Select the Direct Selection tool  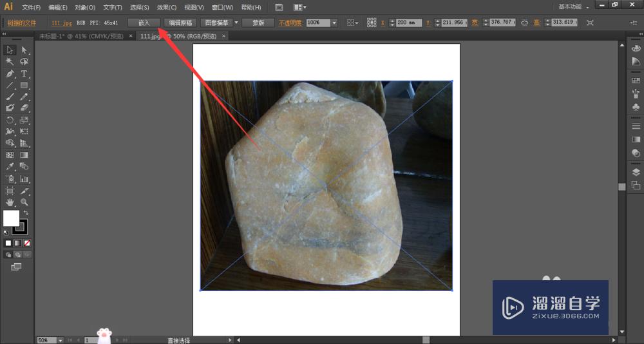[x=24, y=50]
